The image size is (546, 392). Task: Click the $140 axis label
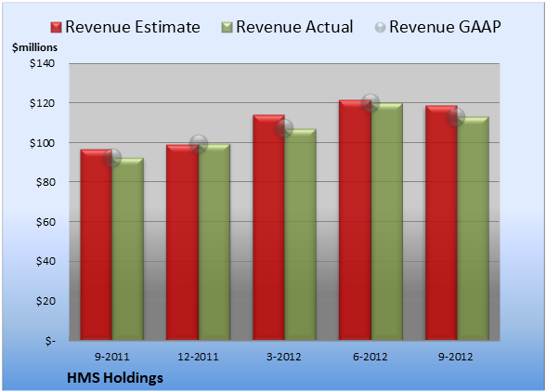pos(42,63)
